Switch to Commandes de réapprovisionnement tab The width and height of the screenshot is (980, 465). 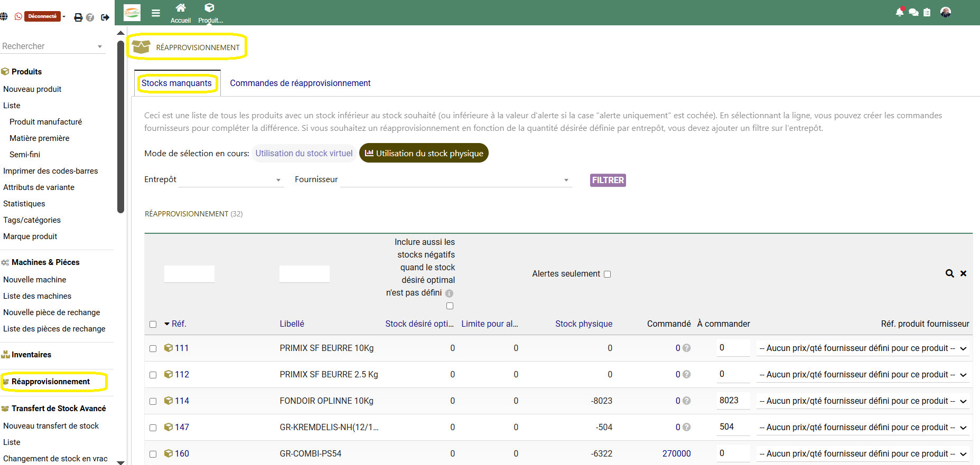[300, 83]
